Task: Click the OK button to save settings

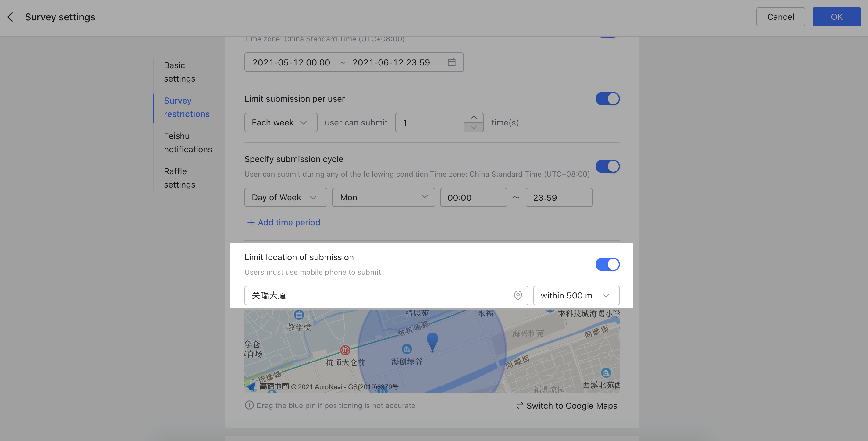Action: coord(836,16)
